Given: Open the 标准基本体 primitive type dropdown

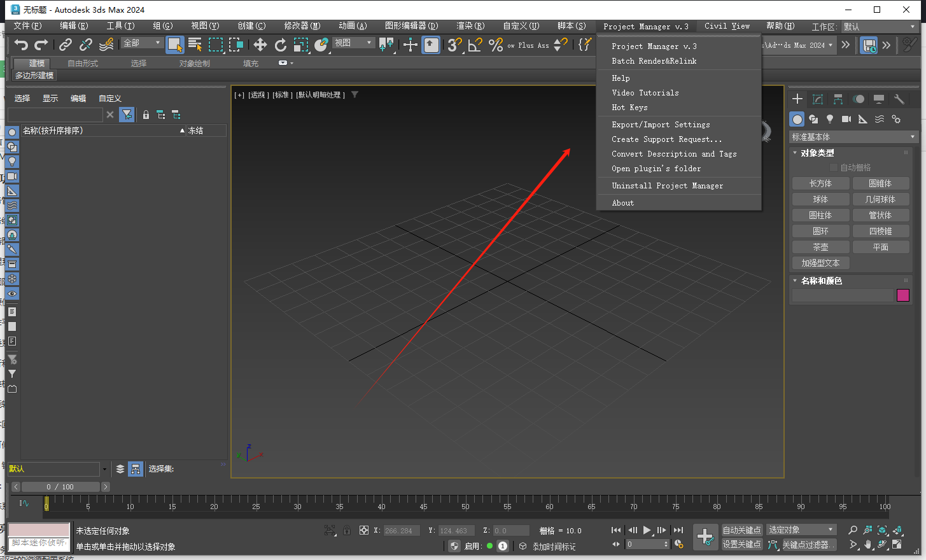Looking at the screenshot, I should [853, 137].
